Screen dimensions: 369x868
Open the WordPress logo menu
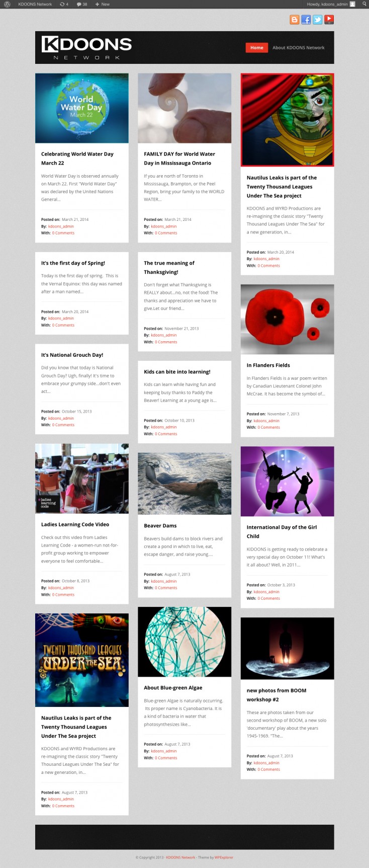8,4
